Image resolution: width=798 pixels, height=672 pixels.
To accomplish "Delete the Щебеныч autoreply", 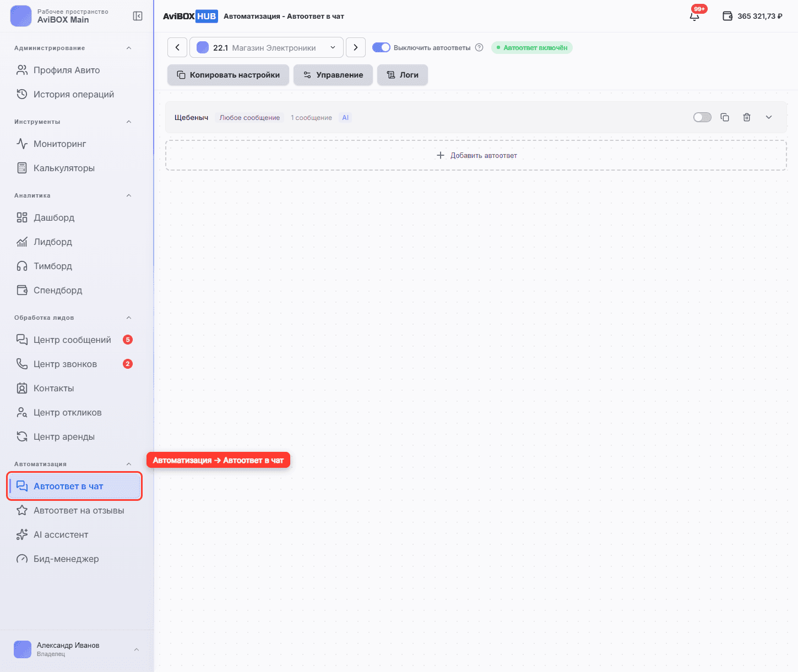I will 747,117.
